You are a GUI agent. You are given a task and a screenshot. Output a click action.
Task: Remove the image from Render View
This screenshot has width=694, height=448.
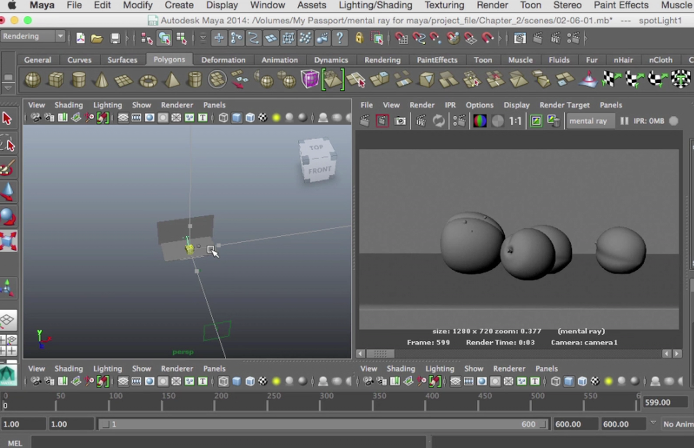pos(553,121)
